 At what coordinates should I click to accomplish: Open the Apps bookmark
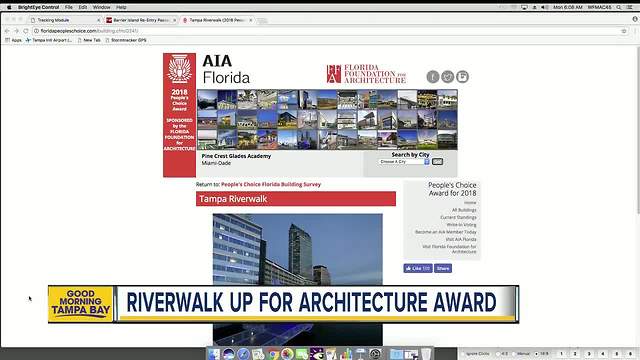pyautogui.click(x=13, y=40)
